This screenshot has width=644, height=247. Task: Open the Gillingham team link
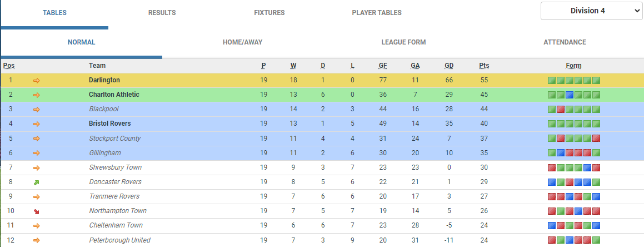point(104,153)
